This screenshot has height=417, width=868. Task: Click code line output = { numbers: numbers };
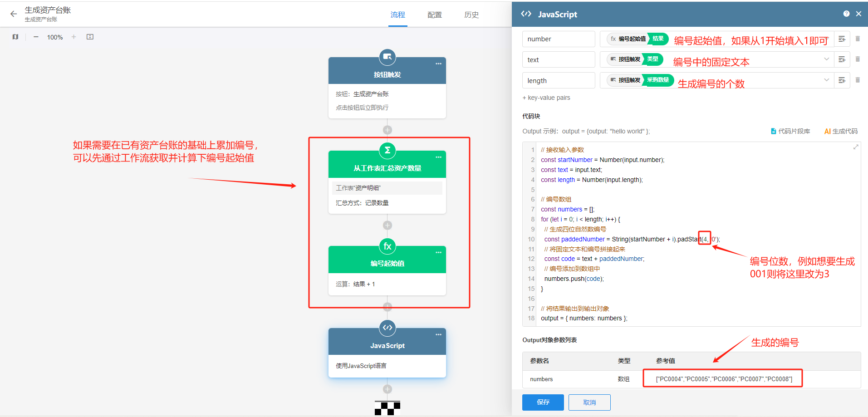[x=584, y=318]
